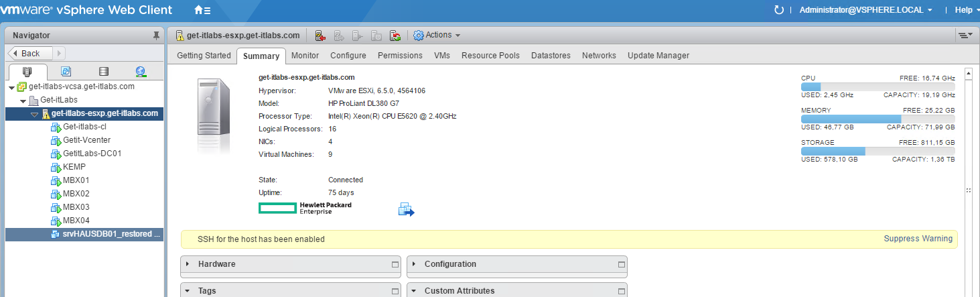Screen dimensions: 980x297
Task: Switch to VMs and Templates inventory view
Action: 66,71
